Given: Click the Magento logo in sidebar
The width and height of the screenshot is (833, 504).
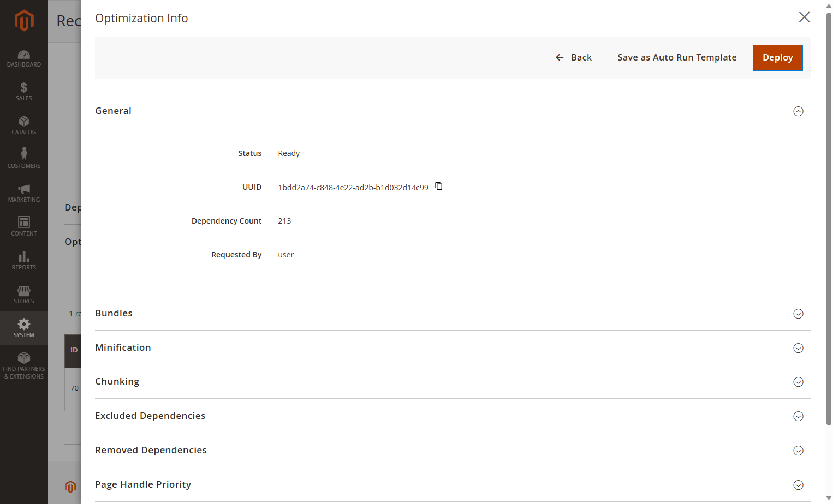Looking at the screenshot, I should [24, 21].
